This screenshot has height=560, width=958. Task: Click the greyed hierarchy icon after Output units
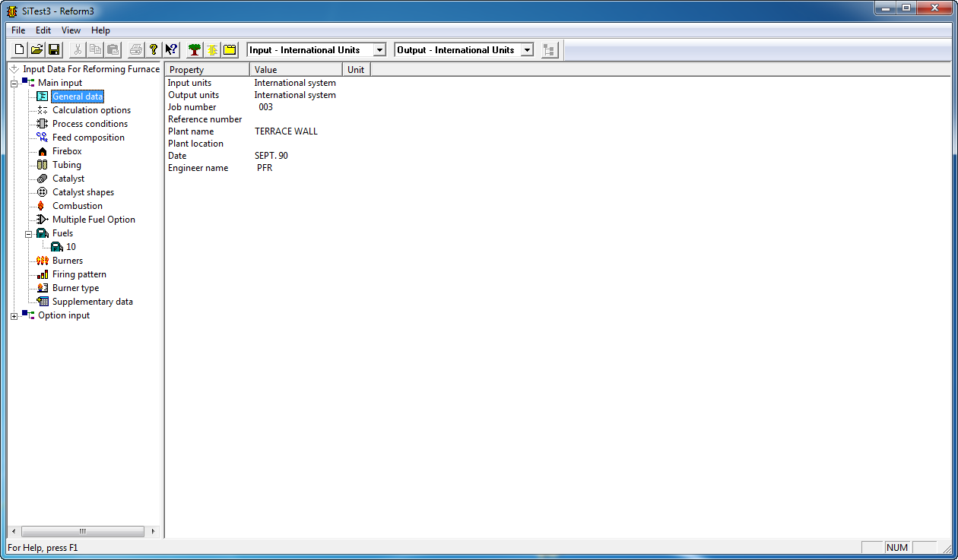(550, 50)
